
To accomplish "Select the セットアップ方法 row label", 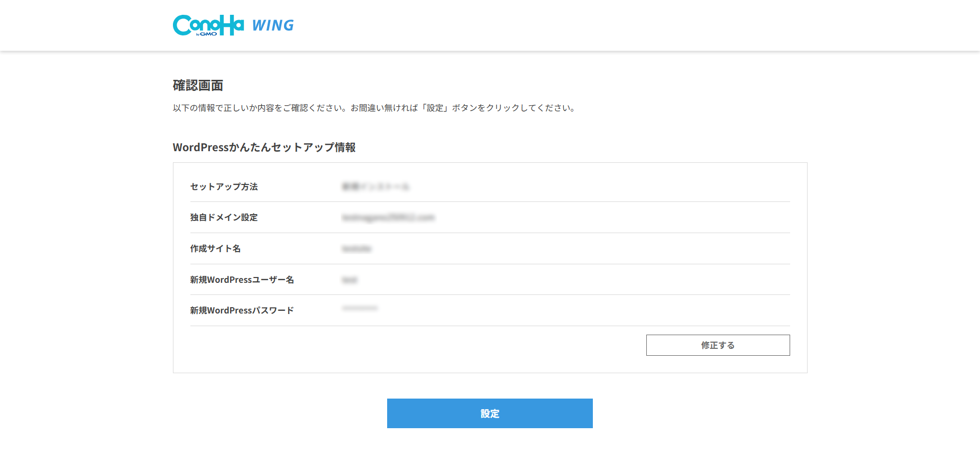I will coord(224,187).
